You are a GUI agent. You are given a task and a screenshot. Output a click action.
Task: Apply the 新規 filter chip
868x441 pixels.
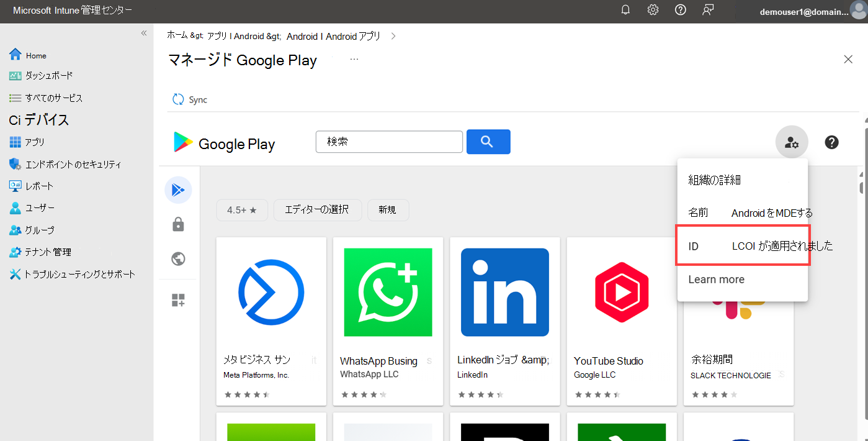[x=388, y=210]
